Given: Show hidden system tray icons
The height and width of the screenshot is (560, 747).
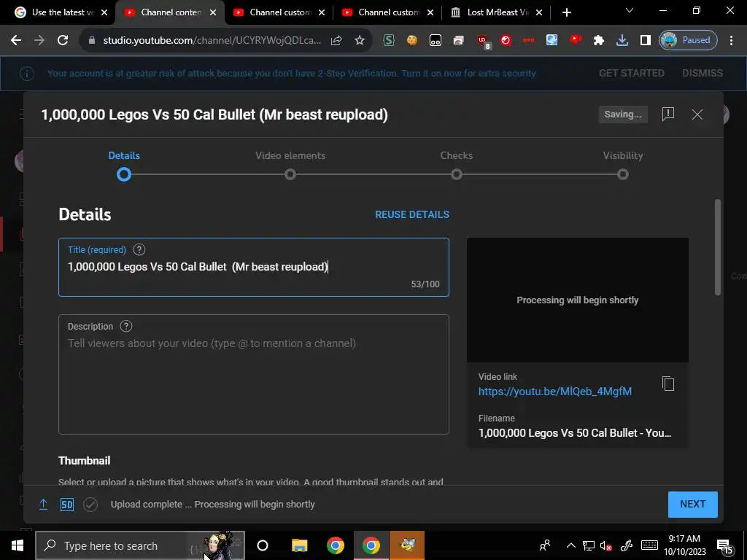Looking at the screenshot, I should 570,545.
